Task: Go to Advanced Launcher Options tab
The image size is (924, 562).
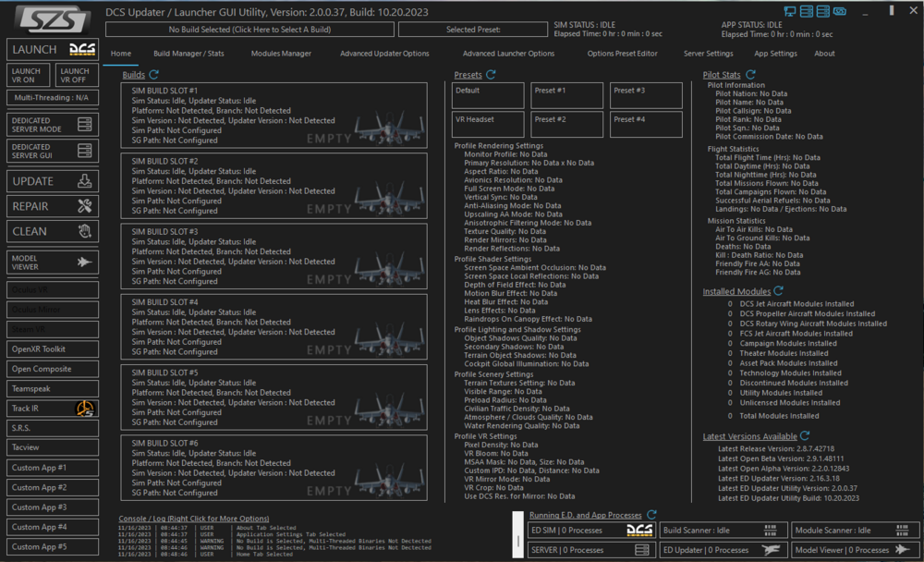Action: 508,54
